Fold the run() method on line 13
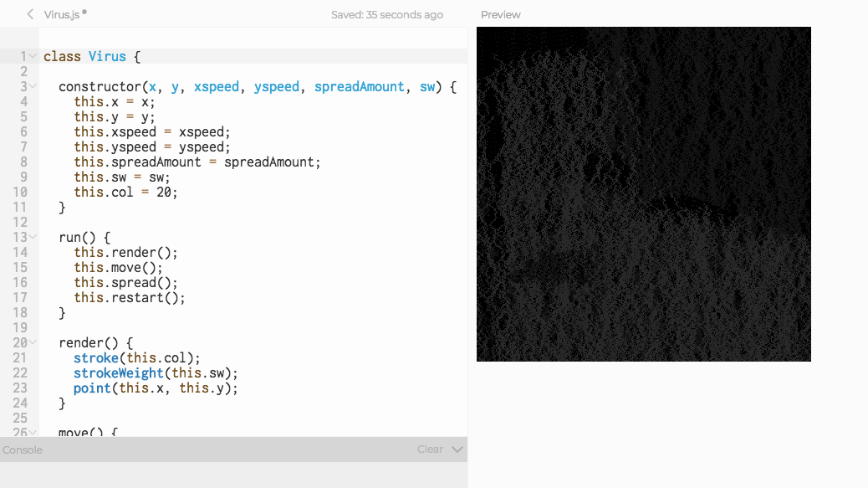Image resolution: width=868 pixels, height=488 pixels. click(33, 238)
